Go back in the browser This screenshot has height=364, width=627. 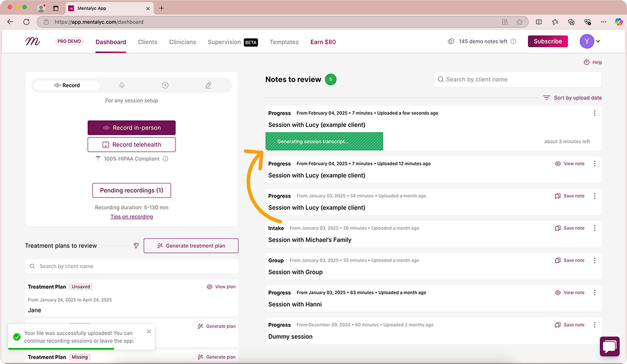(10, 22)
